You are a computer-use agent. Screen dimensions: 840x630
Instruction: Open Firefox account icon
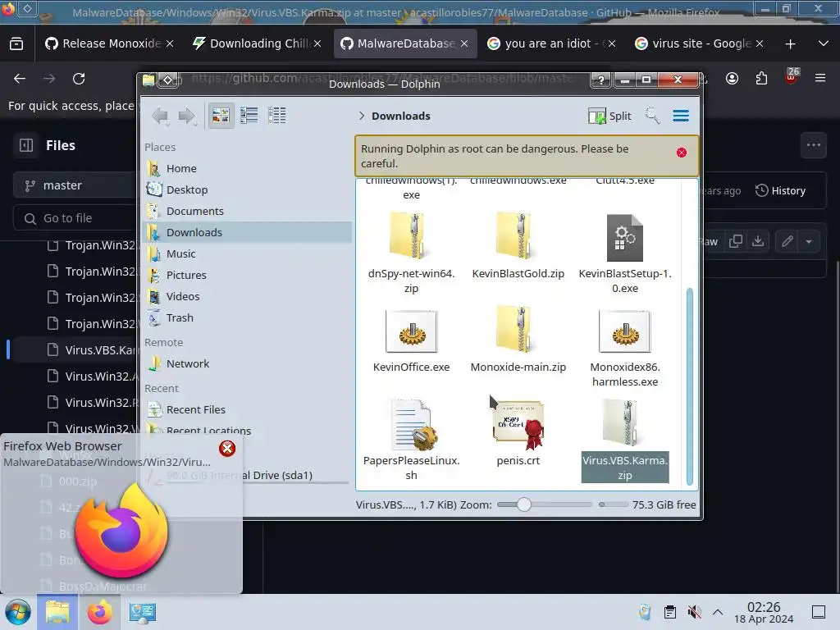tap(732, 79)
